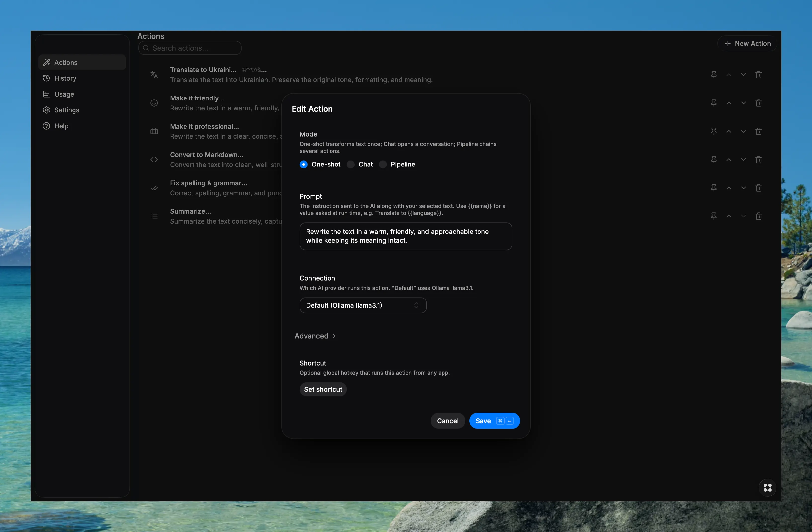Open the Usage sidebar item
The height and width of the screenshot is (532, 812).
click(82, 94)
